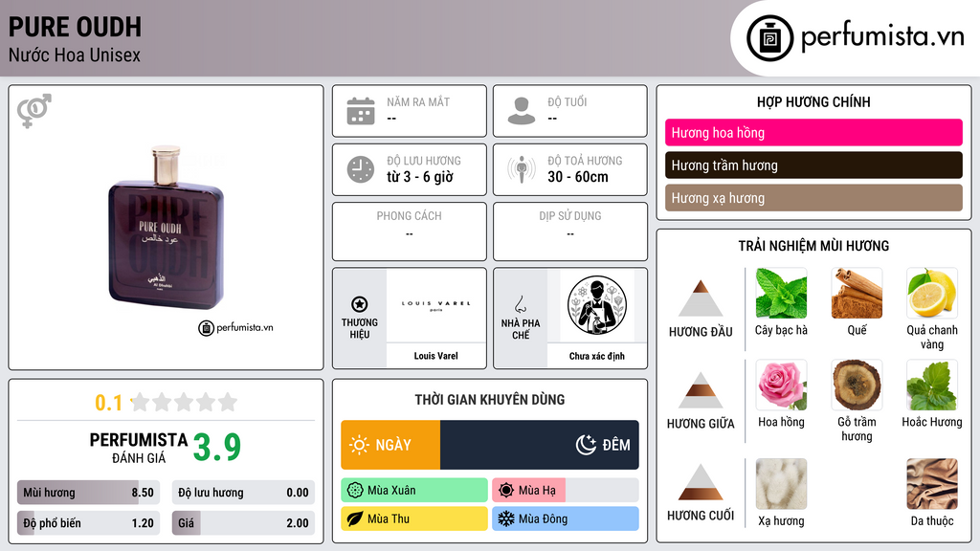The height and width of the screenshot is (551, 980).
Task: Click the '30 - 60cm' sillage value
Action: pos(578,177)
